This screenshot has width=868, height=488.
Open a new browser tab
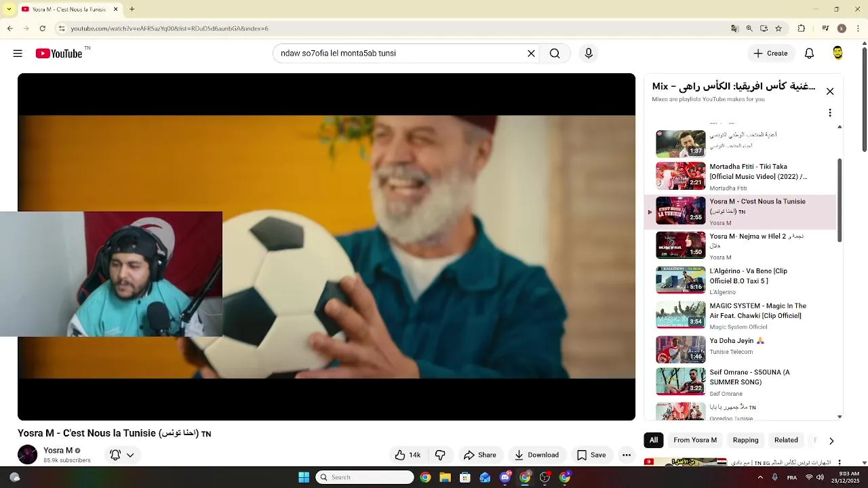point(132,9)
